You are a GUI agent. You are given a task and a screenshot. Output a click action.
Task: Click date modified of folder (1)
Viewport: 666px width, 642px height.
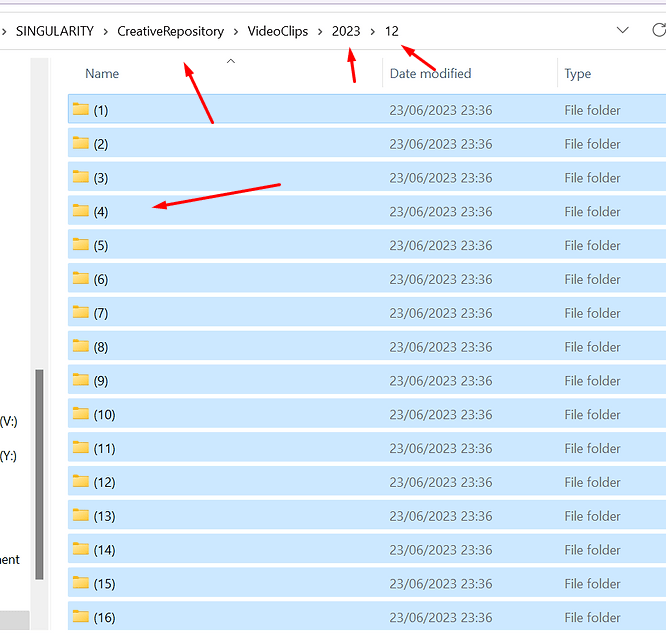(441, 110)
